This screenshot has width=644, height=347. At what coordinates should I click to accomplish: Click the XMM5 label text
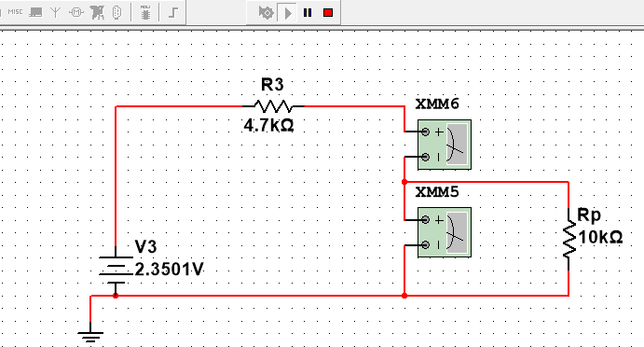pos(437,192)
